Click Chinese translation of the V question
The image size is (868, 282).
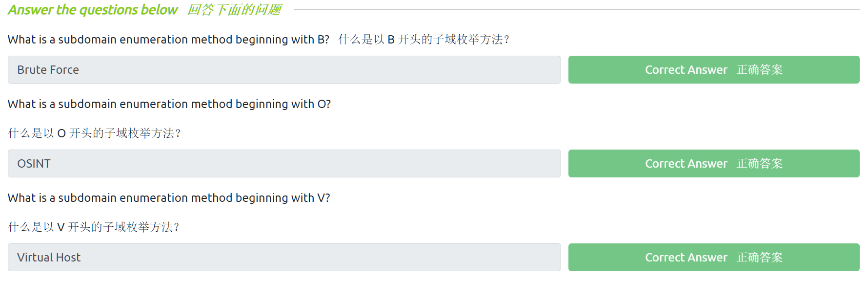pyautogui.click(x=94, y=227)
